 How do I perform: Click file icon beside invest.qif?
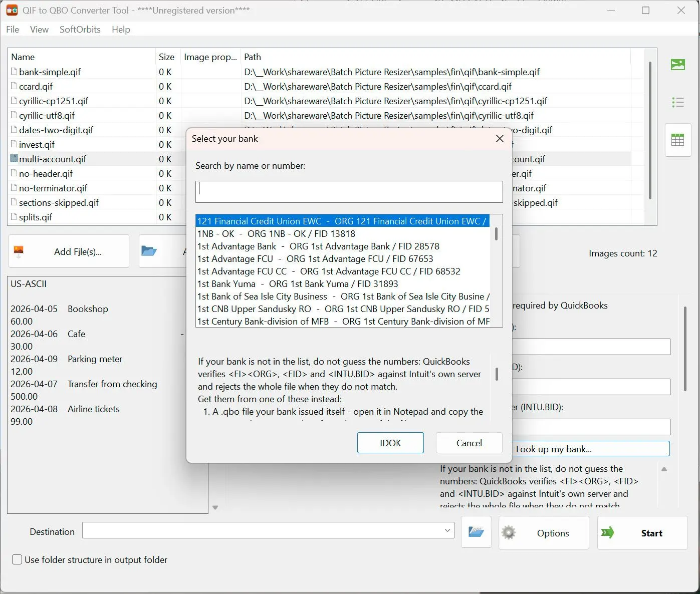click(14, 144)
